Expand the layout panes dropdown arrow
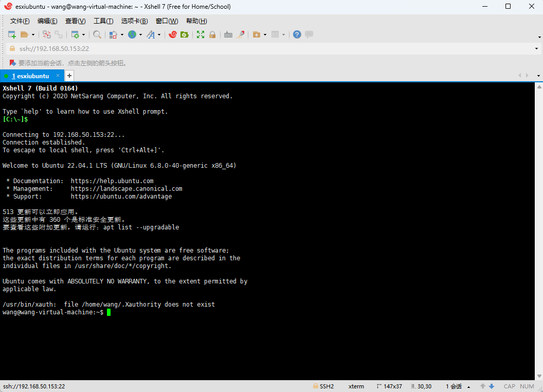Viewport: 543px width, 392px height. click(x=284, y=34)
